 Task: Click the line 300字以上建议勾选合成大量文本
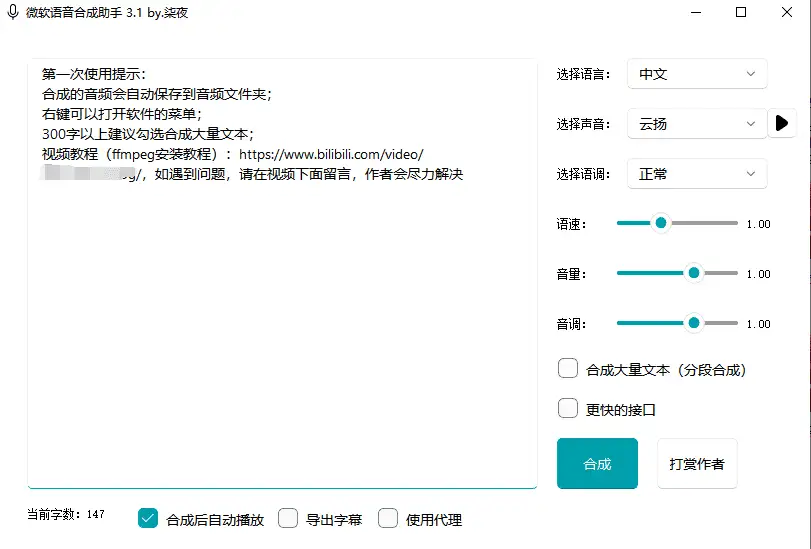(x=148, y=134)
